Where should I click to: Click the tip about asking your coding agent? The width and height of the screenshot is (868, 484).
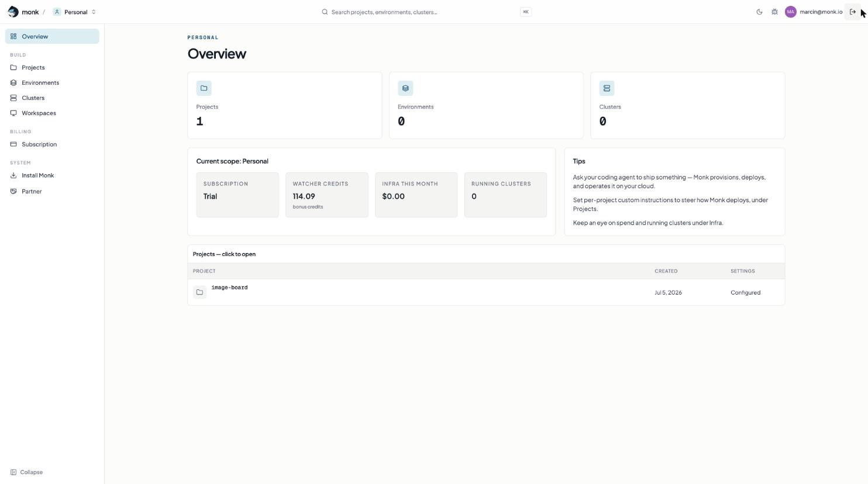[x=669, y=182]
